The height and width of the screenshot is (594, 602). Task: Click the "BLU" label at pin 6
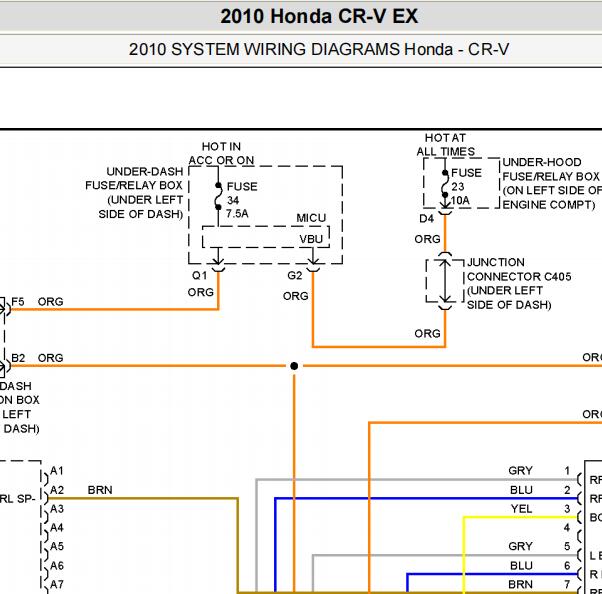click(x=521, y=566)
